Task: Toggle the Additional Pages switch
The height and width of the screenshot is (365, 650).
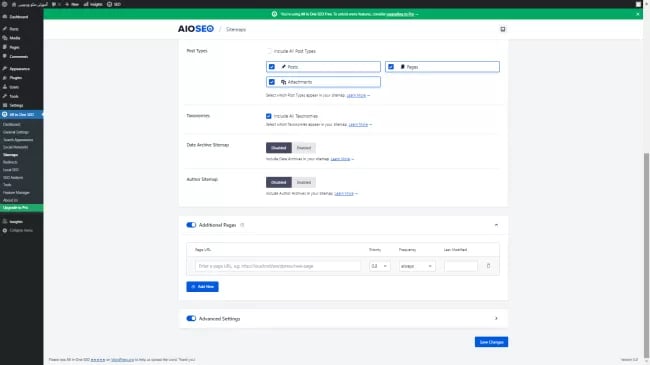Action: pyautogui.click(x=191, y=225)
